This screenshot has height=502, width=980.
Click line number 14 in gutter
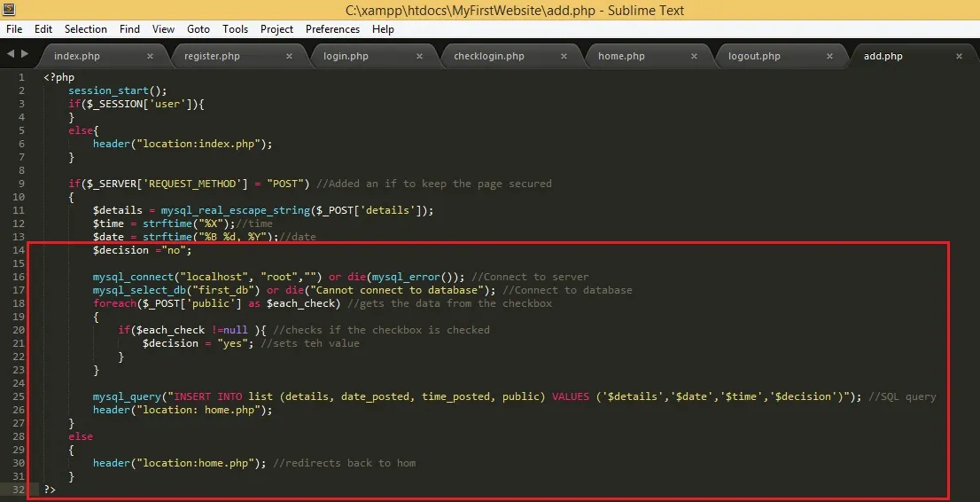click(19, 250)
